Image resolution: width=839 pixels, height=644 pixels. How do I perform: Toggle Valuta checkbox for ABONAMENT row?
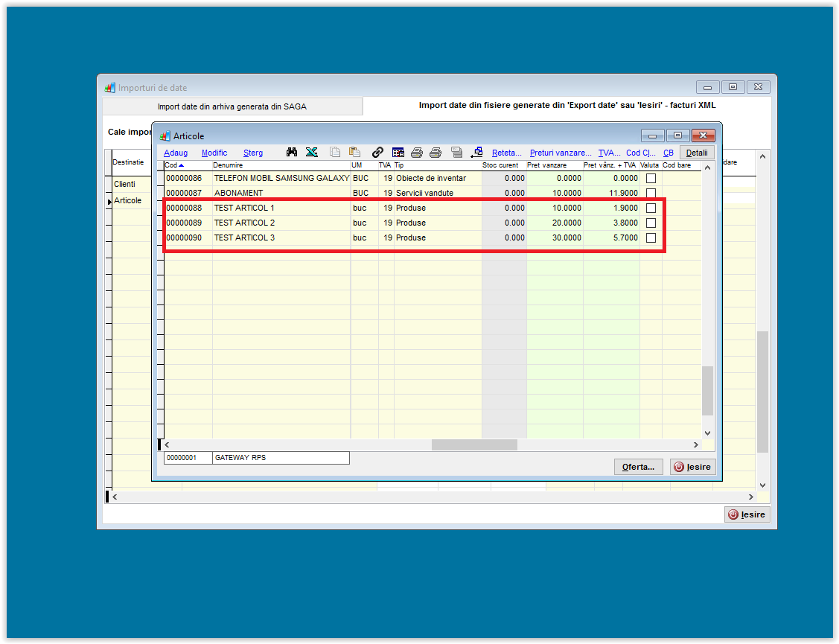click(651, 193)
